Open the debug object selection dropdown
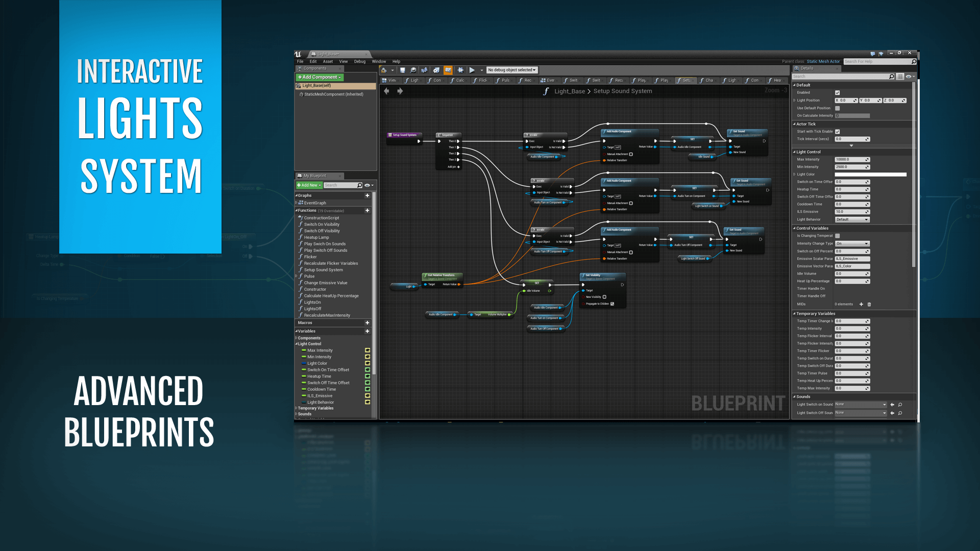980x551 pixels. [x=512, y=70]
